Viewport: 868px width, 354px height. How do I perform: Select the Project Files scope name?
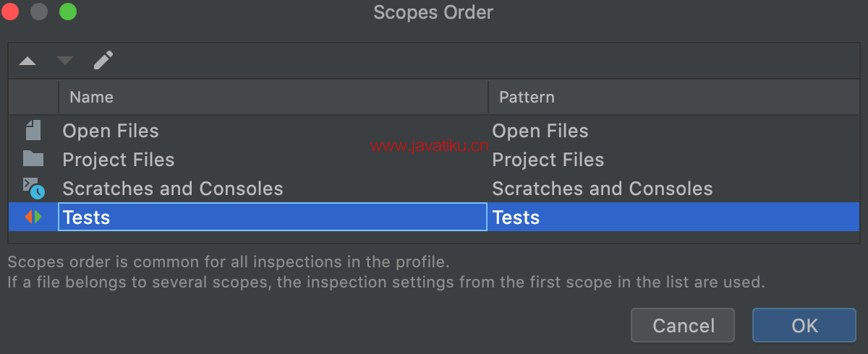(x=119, y=160)
